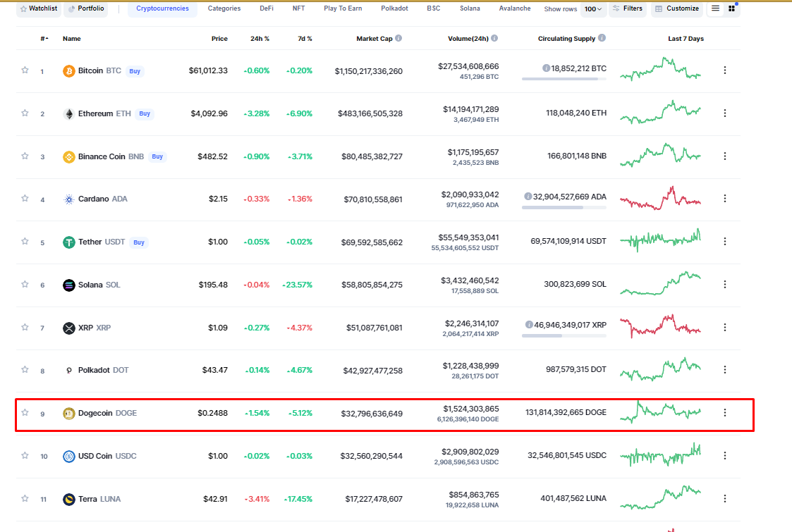The height and width of the screenshot is (532, 792).
Task: Click Volume(24h) info icon
Action: pos(494,38)
